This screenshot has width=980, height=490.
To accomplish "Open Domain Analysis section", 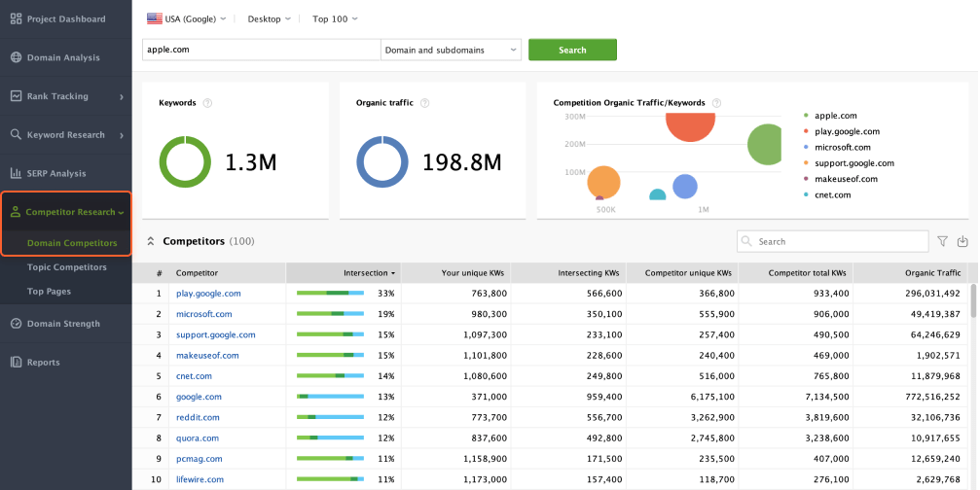I will click(x=65, y=57).
